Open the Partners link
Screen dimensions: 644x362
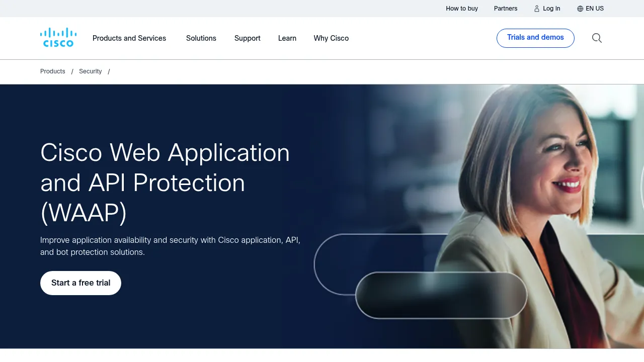[506, 9]
